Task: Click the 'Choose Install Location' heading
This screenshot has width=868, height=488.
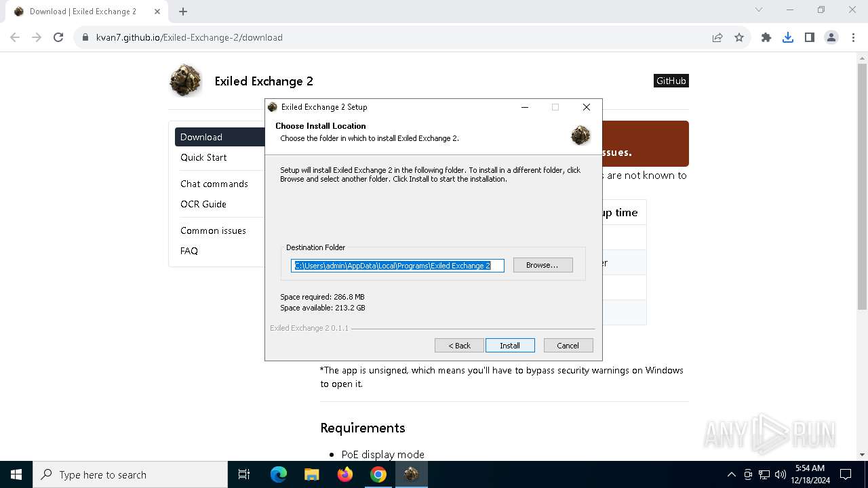Action: point(321,126)
